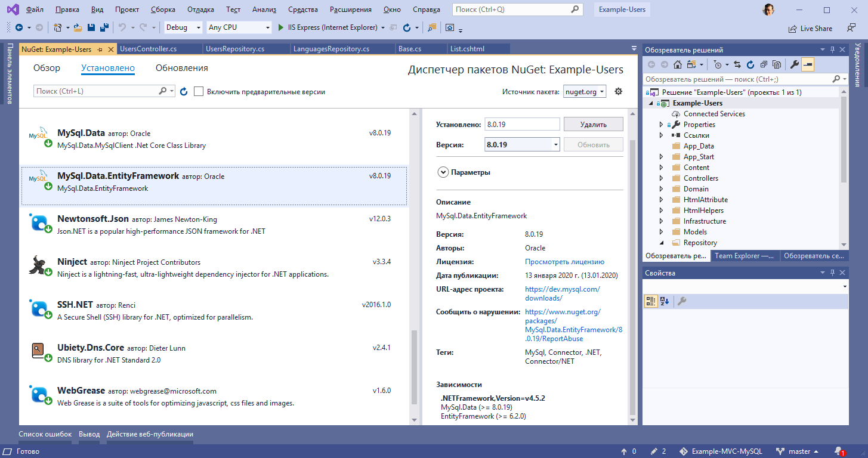Click the user account avatar

point(769,10)
